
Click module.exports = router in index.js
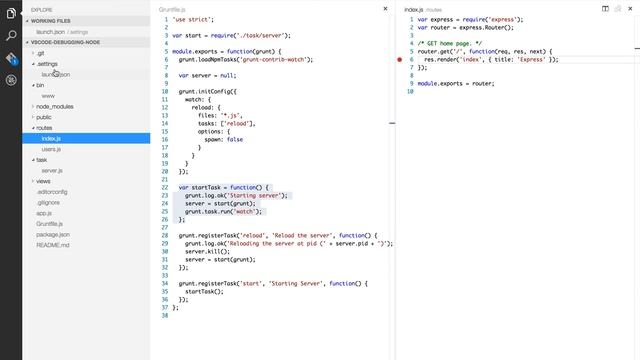(x=456, y=84)
